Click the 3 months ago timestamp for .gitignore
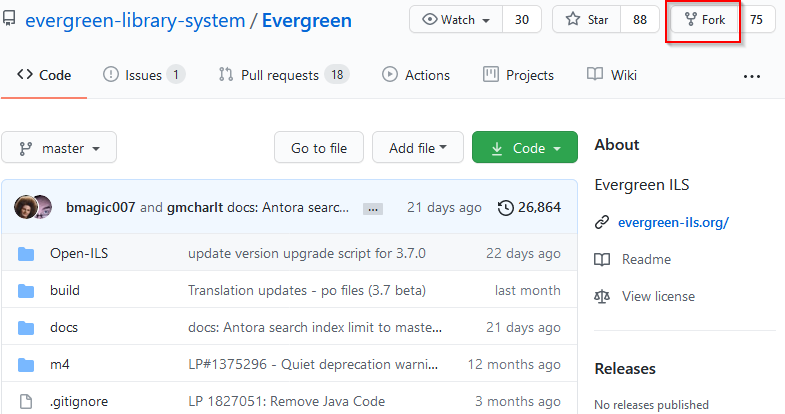This screenshot has height=414, width=785. [518, 401]
